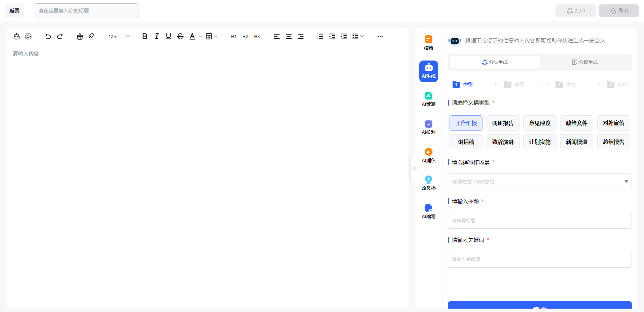Image resolution: width=644 pixels, height=312 pixels.
Task: Open the 改风格 sidebar tool
Action: (428, 183)
